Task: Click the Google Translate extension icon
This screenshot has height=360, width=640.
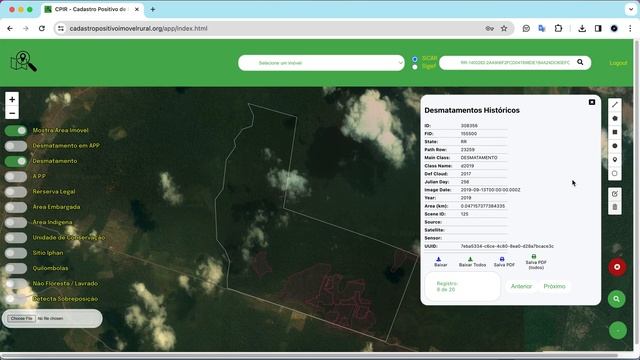Action: coord(542,29)
